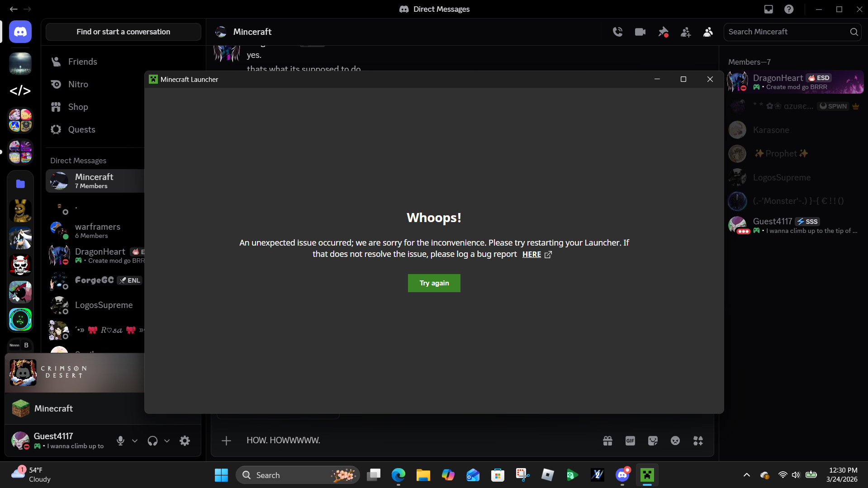Open Guest4117 user panel avatar
Viewport: 868px width, 488px height.
point(20,440)
